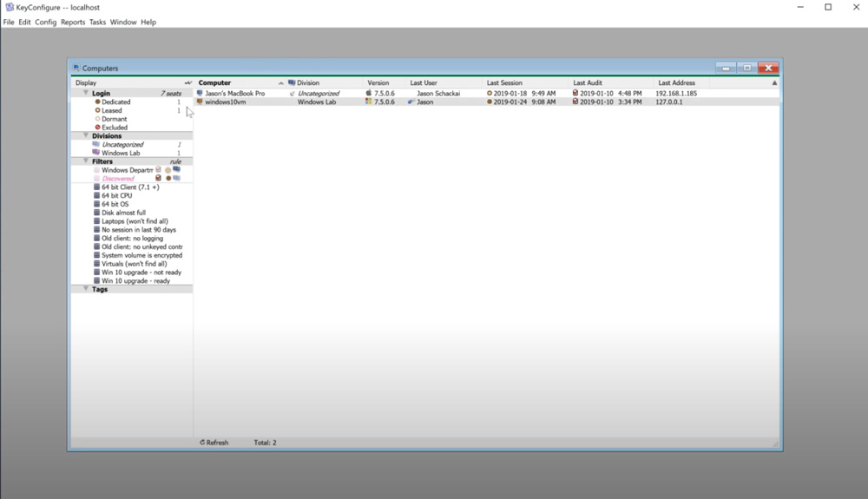Click the column chooser triangle at header end
This screenshot has width=868, height=499.
pos(774,83)
